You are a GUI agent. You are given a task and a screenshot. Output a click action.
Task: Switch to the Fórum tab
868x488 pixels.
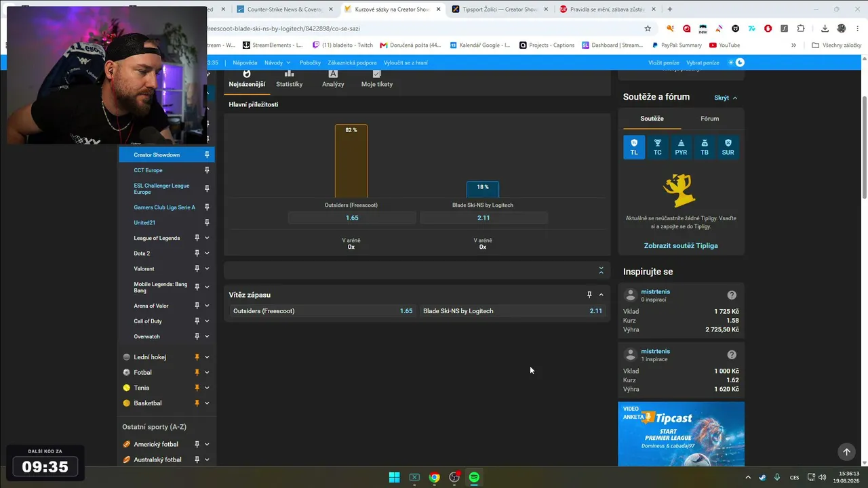click(x=710, y=119)
